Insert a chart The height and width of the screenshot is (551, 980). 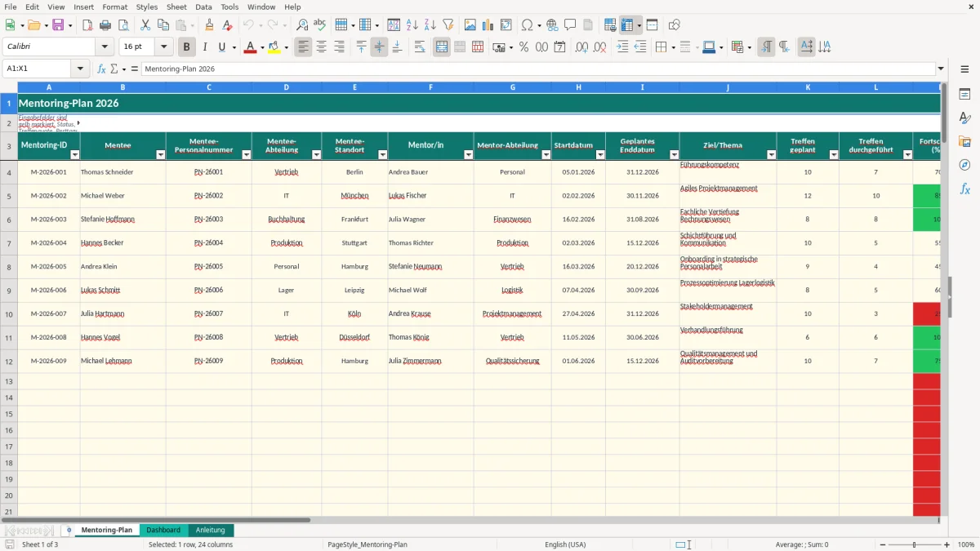pos(488,25)
